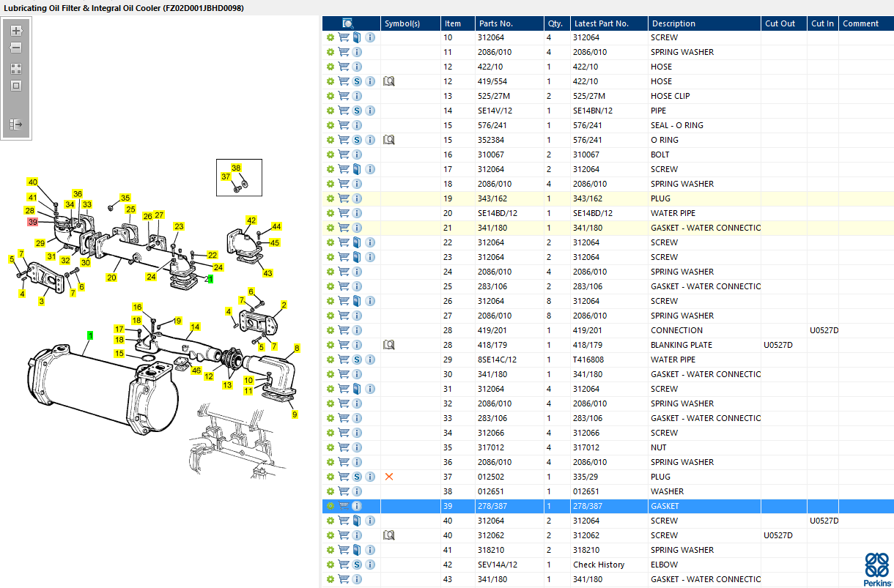Add plug 343/162 to cart
894x588 pixels.
coord(343,198)
